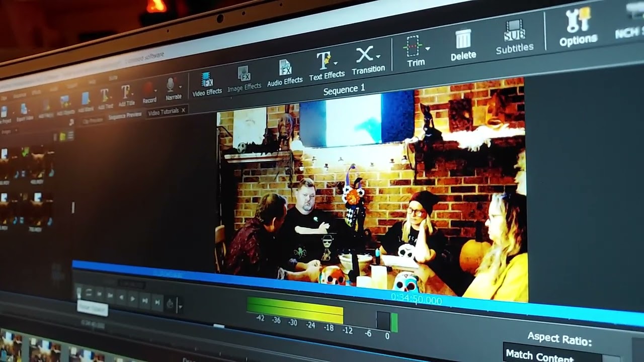Click the Delete trash can icon

click(x=463, y=39)
